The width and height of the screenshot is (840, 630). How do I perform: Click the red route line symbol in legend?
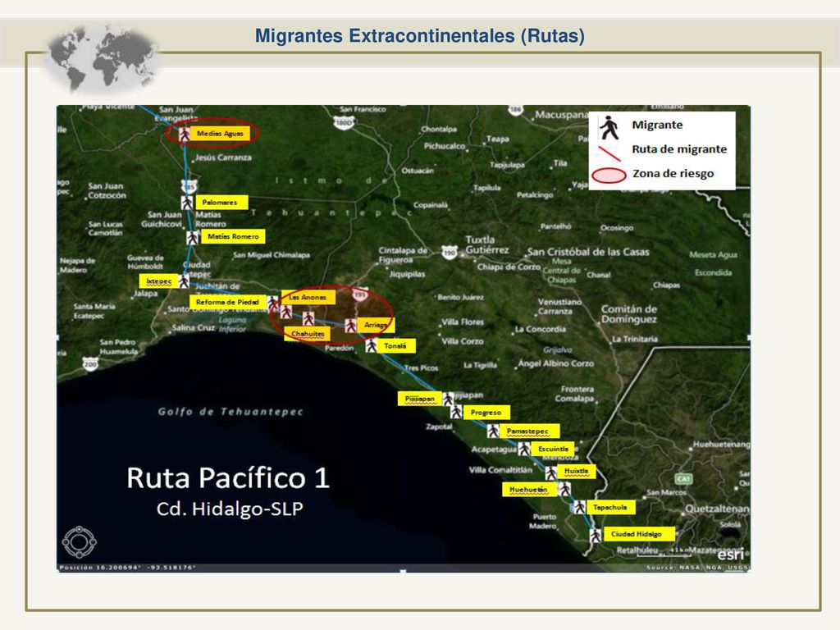pyautogui.click(x=609, y=153)
